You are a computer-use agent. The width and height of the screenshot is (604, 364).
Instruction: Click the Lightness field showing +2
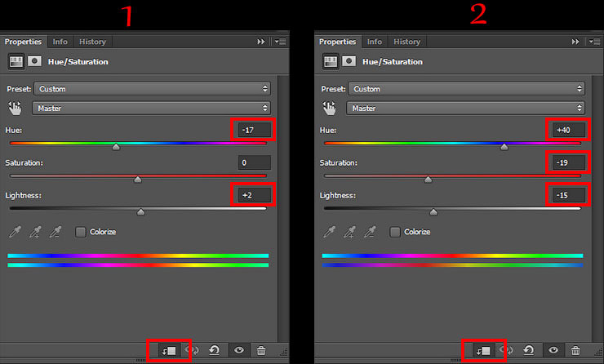[254, 195]
